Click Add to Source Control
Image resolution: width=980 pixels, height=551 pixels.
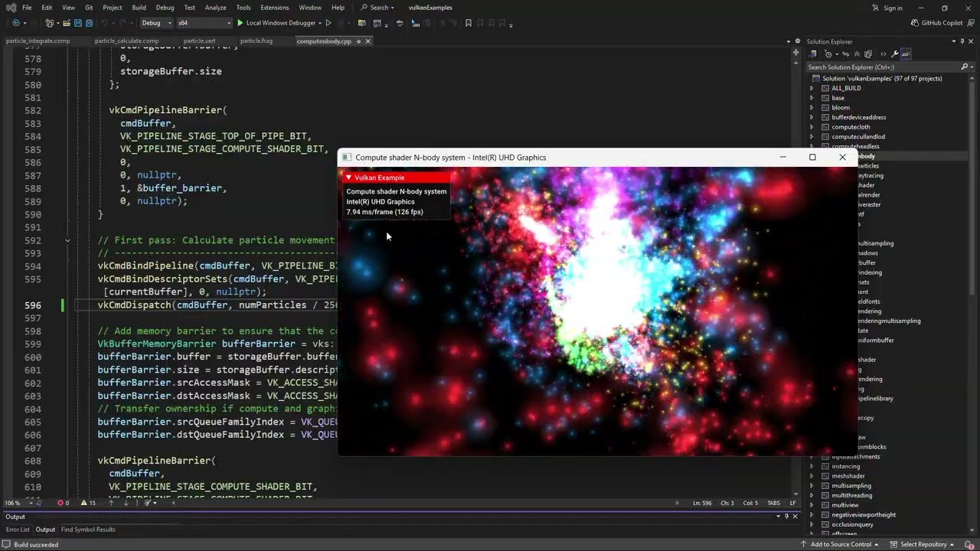(839, 544)
